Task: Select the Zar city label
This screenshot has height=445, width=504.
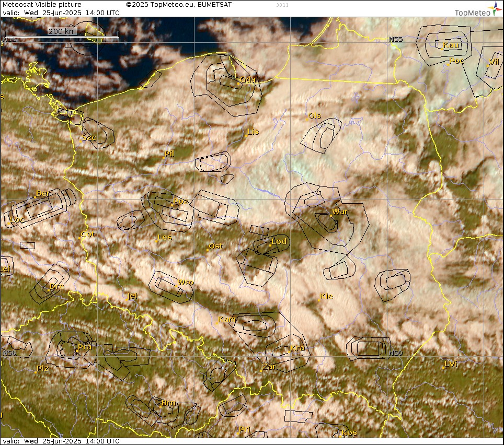Action: pyautogui.click(x=269, y=367)
